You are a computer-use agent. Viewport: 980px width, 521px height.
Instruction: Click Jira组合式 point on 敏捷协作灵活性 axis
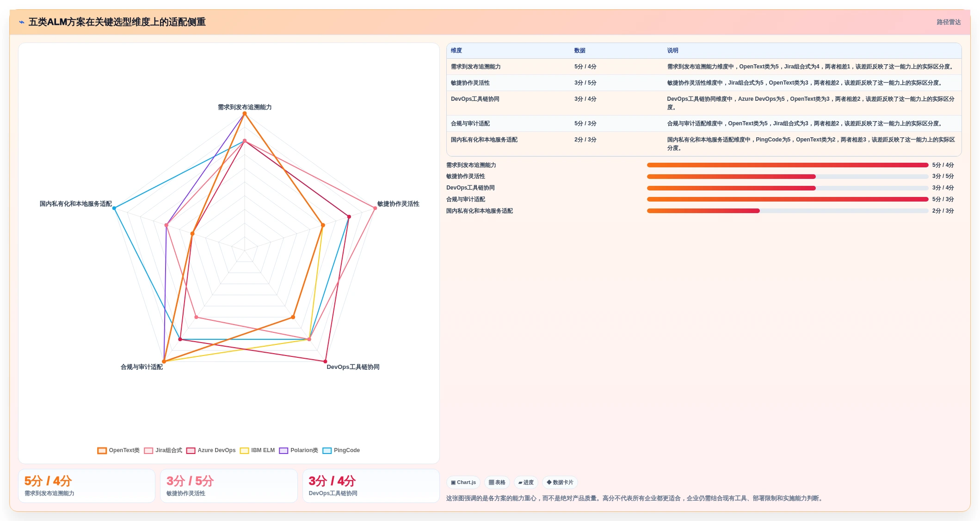point(375,208)
